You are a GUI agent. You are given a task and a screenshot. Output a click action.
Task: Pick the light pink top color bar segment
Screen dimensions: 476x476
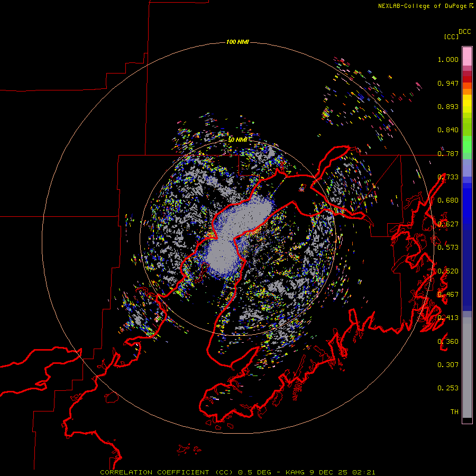467,56
